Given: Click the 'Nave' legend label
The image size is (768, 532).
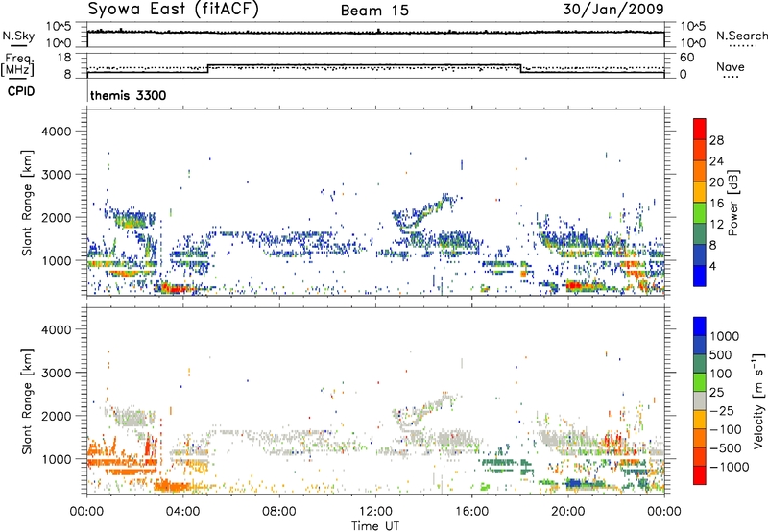Looking at the screenshot, I should pos(731,66).
